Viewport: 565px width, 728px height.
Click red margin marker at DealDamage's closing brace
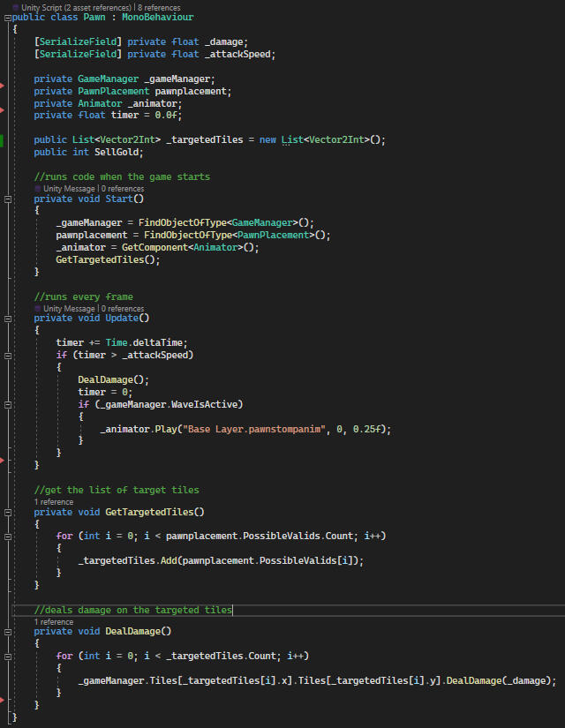3,699
